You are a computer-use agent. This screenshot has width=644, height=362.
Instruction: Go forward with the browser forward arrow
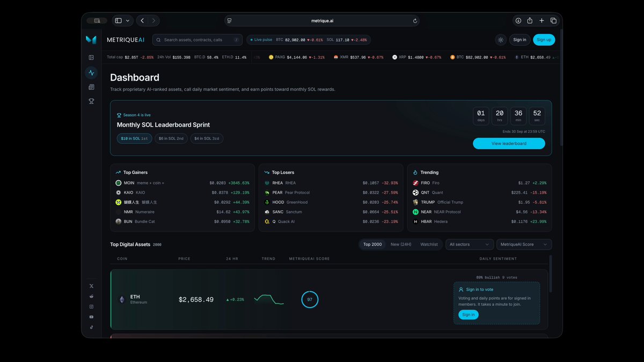click(x=154, y=20)
